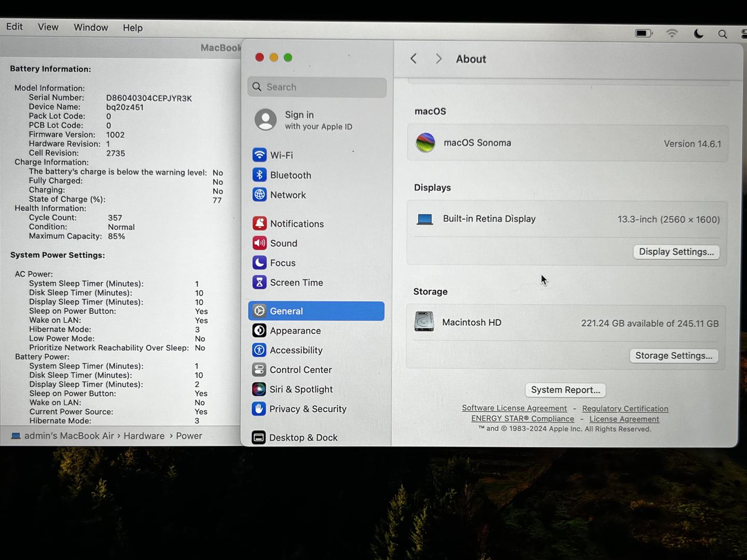Click admin's MacBook Air in path bar
This screenshot has width=747, height=560.
(69, 436)
